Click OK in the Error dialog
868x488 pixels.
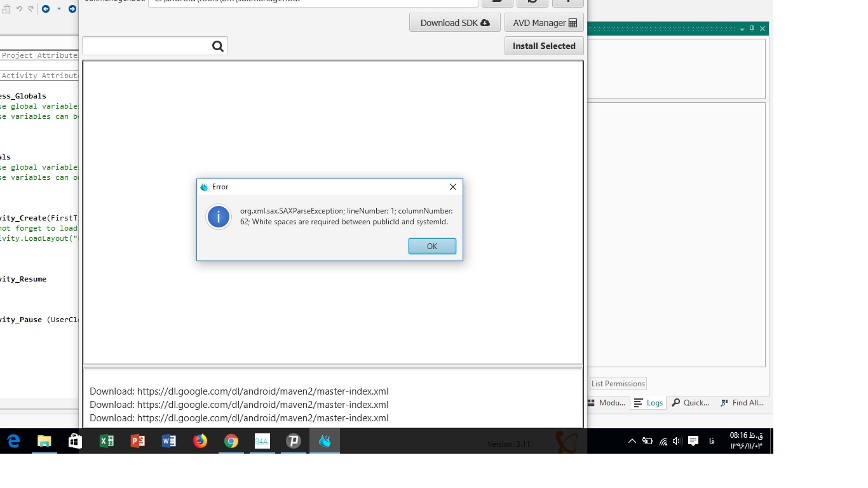pyautogui.click(x=432, y=247)
